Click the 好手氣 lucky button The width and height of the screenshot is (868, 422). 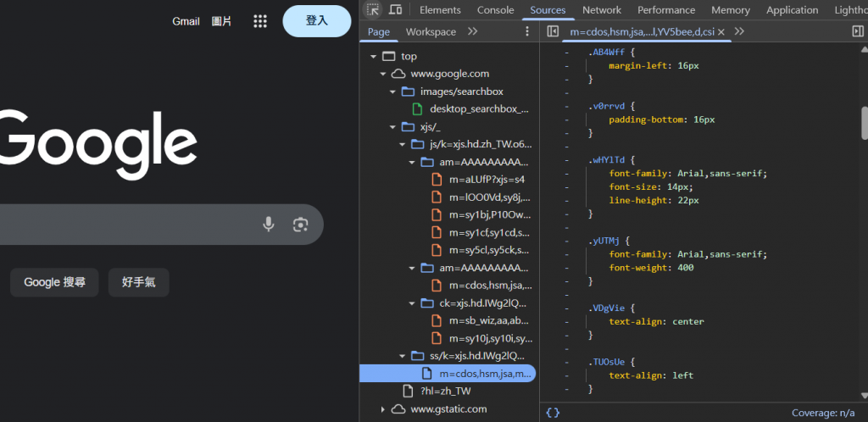click(x=139, y=283)
